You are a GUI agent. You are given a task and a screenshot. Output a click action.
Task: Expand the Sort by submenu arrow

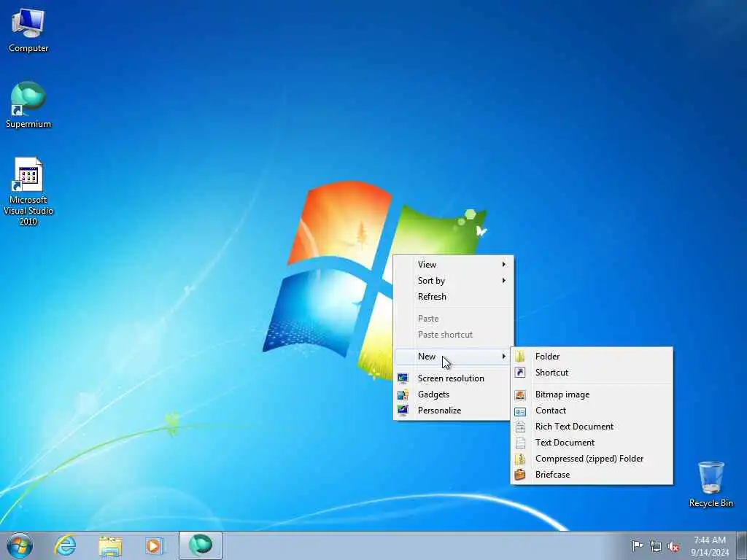point(503,281)
